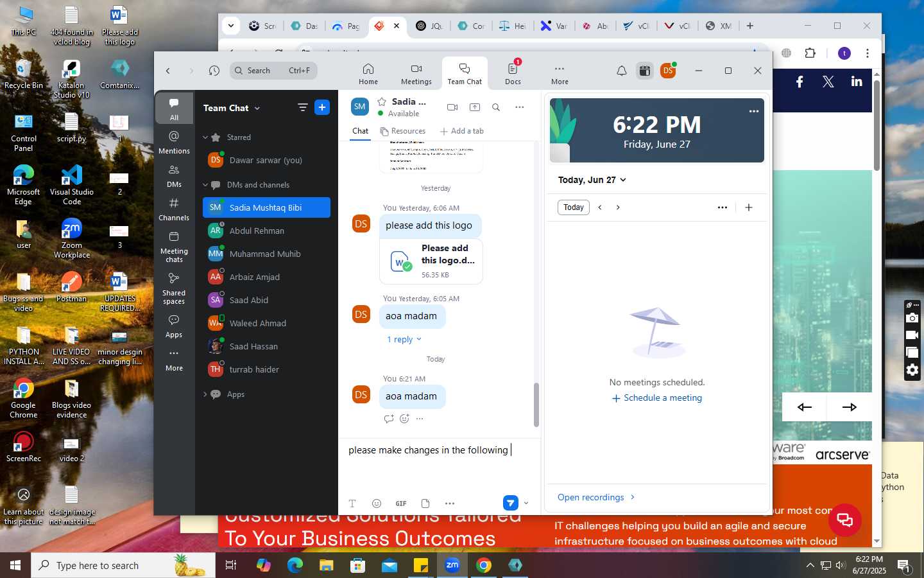The width and height of the screenshot is (924, 578).
Task: Go to next day in calendar panel
Action: [618, 207]
